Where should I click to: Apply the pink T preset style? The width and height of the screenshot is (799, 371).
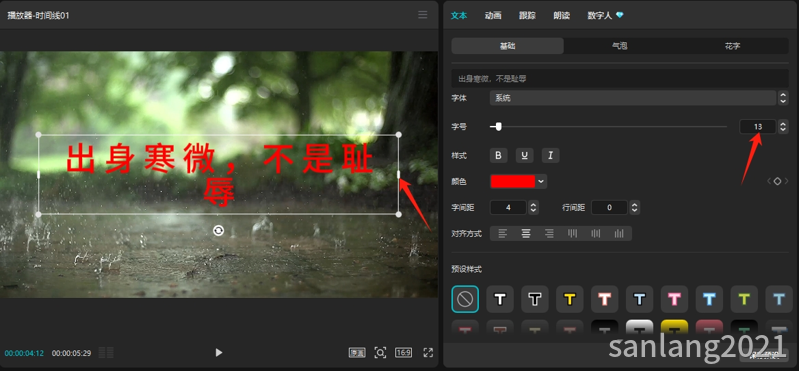pos(674,299)
